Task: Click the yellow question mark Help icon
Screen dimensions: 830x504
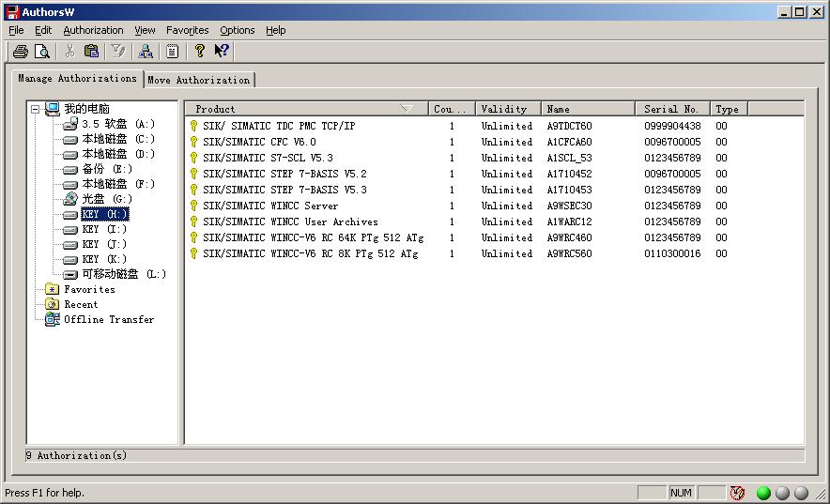Action: (x=200, y=52)
